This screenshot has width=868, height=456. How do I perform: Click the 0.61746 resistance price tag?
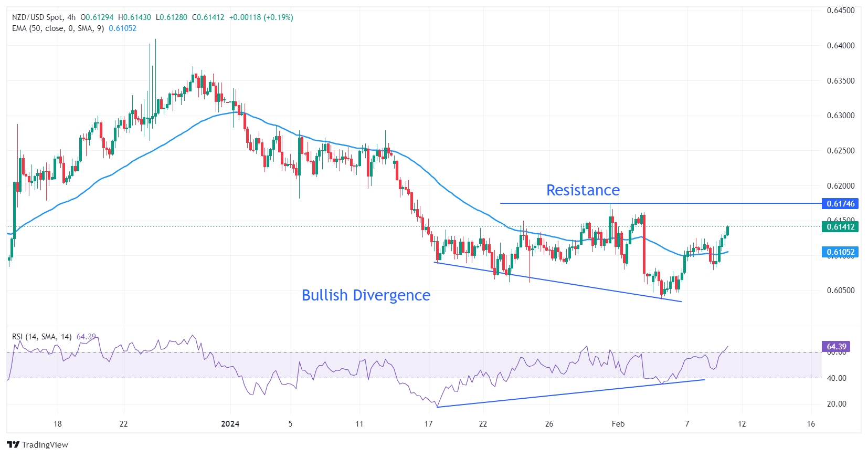pyautogui.click(x=840, y=204)
